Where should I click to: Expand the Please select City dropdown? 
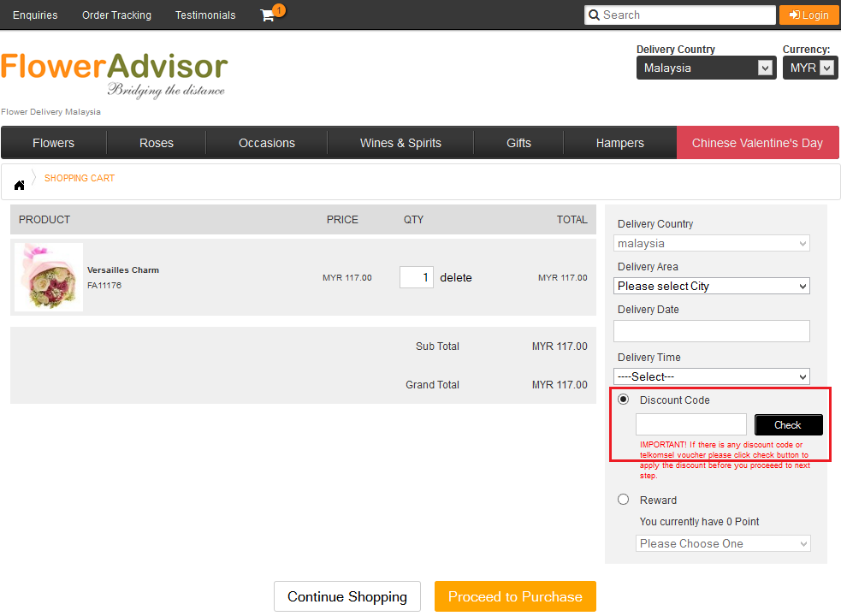tap(711, 286)
